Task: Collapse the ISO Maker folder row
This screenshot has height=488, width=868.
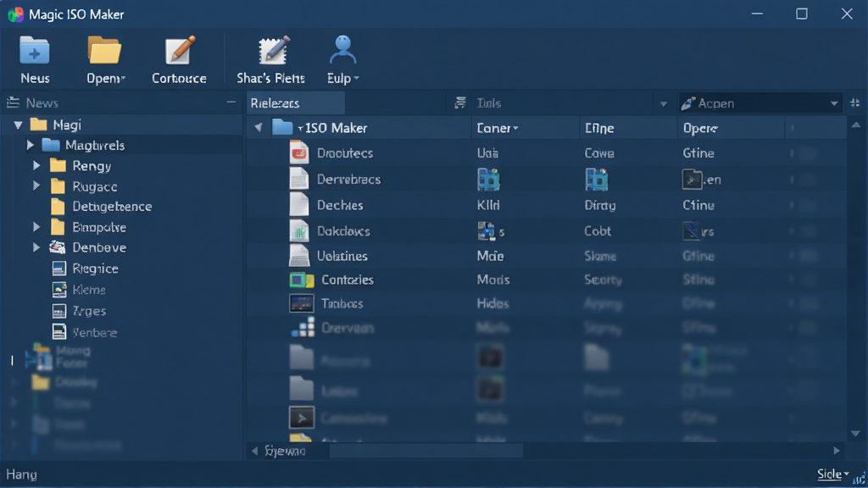Action: point(259,128)
